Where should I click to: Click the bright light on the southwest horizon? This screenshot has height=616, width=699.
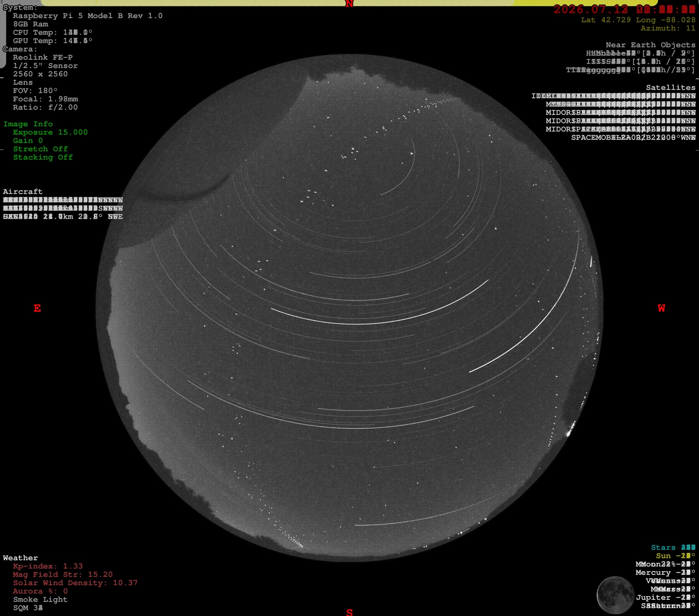[x=569, y=433]
